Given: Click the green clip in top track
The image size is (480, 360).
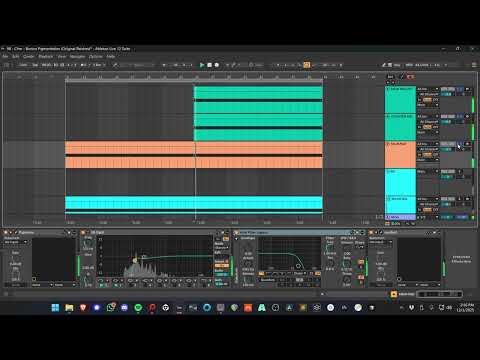Looking at the screenshot, I should [x=258, y=100].
